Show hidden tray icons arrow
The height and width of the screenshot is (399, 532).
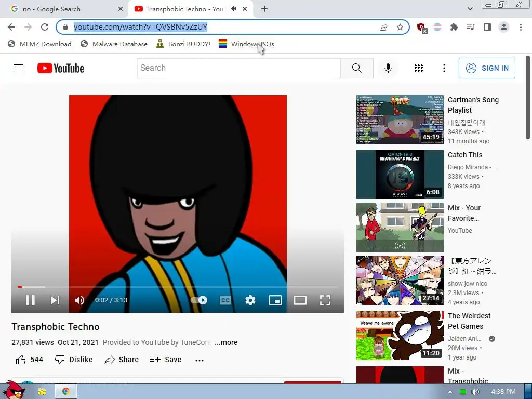(x=450, y=392)
